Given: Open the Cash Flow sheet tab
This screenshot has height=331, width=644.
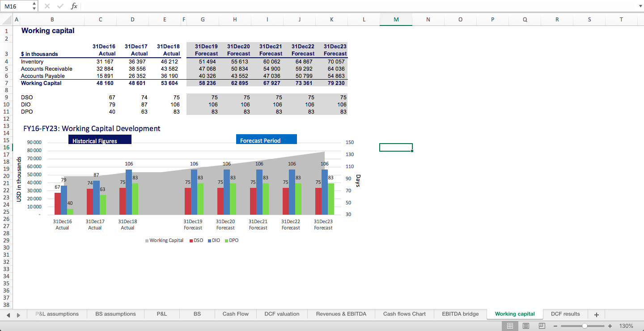Looking at the screenshot, I should click(235, 314).
